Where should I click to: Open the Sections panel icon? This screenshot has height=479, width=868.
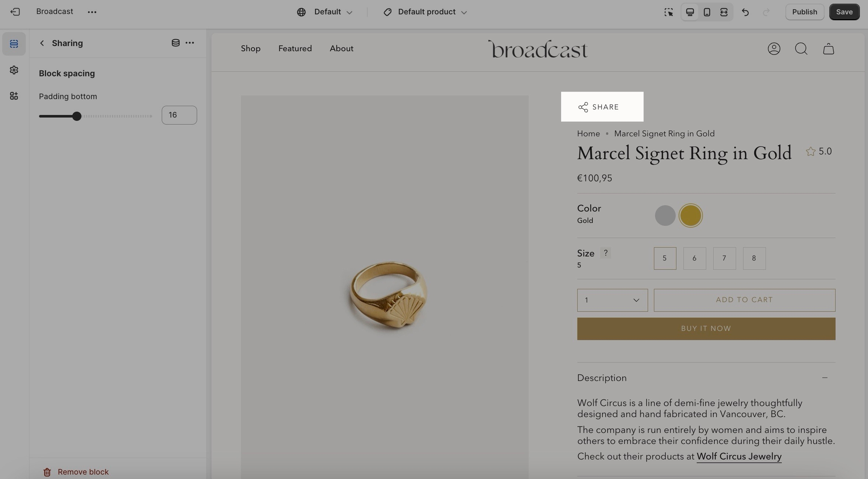coord(14,44)
